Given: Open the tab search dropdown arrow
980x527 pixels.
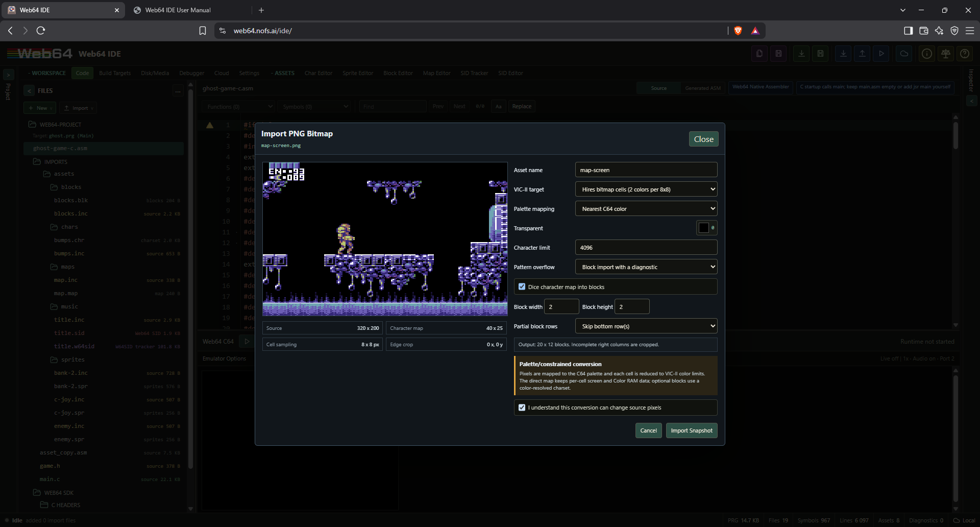Looking at the screenshot, I should 903,10.
